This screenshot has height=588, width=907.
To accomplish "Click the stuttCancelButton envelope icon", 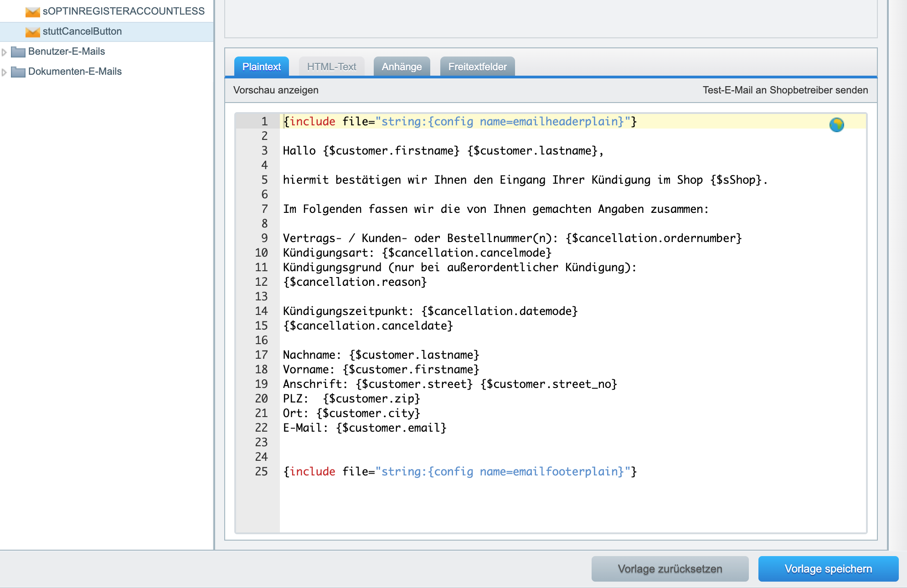I will point(32,32).
